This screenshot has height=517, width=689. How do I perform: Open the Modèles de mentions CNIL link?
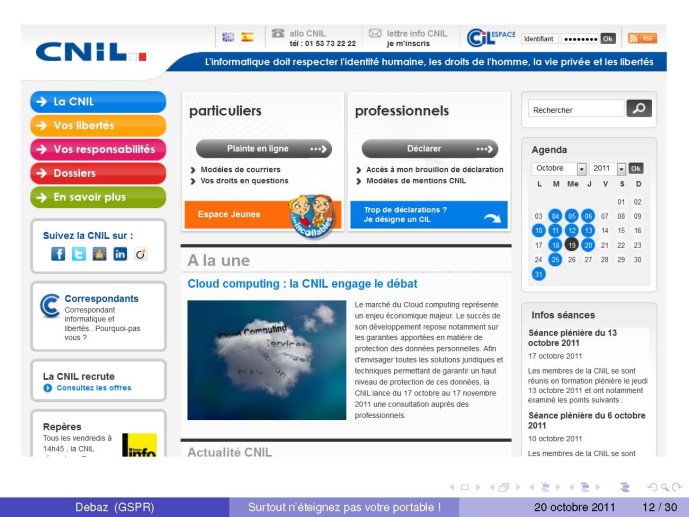(416, 181)
